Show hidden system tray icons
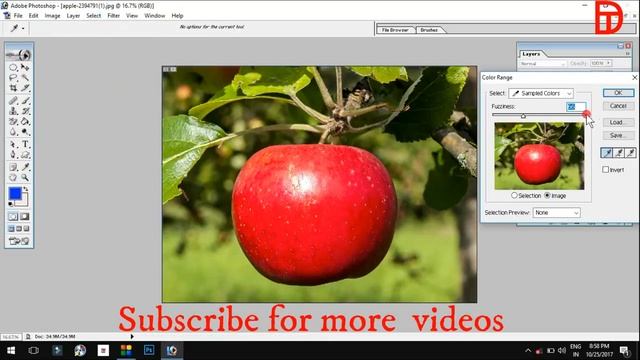This screenshot has width=640, height=360. [528, 350]
